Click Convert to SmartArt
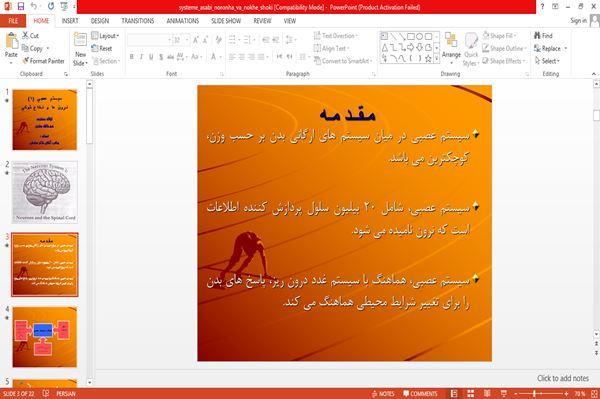600x399 pixels. pyautogui.click(x=343, y=61)
